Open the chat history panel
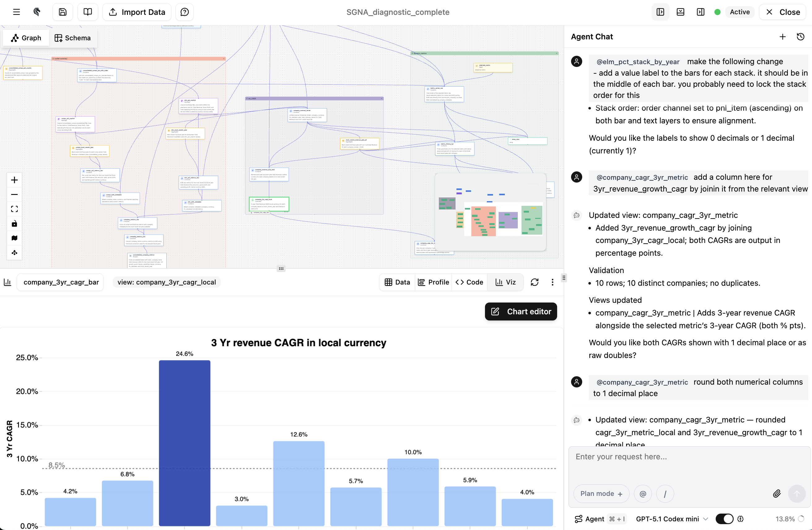The width and height of the screenshot is (812, 530). pyautogui.click(x=801, y=37)
